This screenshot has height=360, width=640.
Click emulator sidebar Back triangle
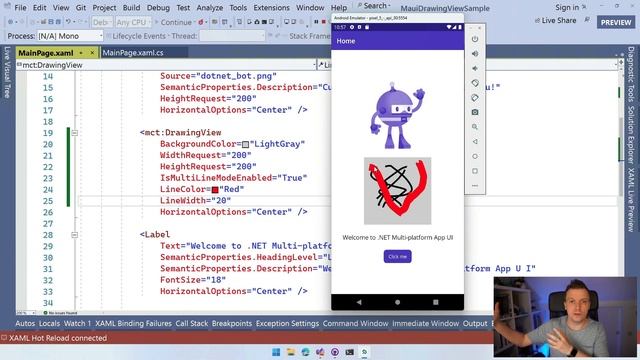click(x=475, y=142)
